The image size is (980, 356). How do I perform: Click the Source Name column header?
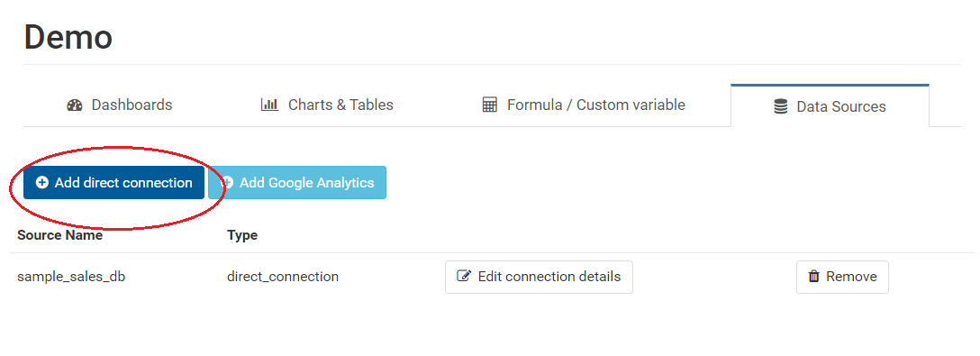coord(60,235)
